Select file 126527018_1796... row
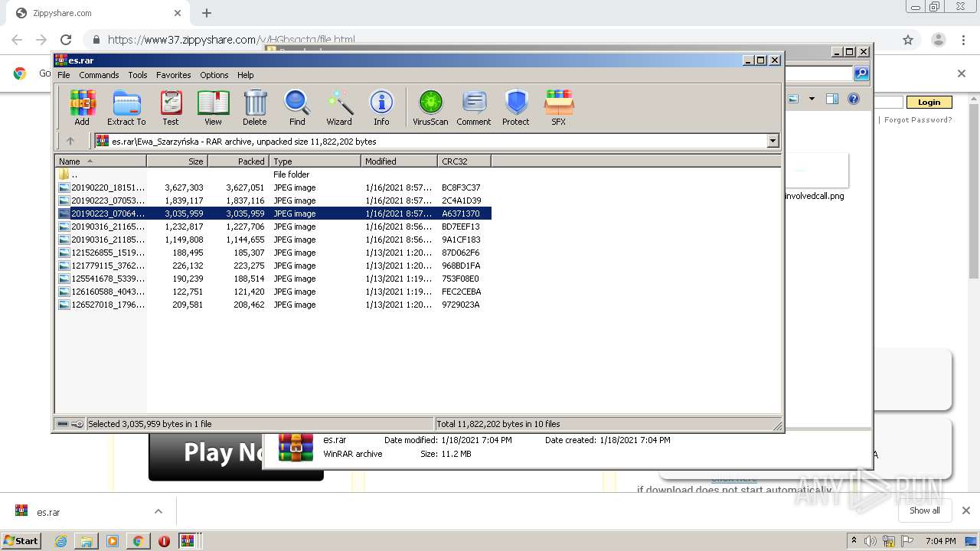The image size is (980, 551). [273, 305]
